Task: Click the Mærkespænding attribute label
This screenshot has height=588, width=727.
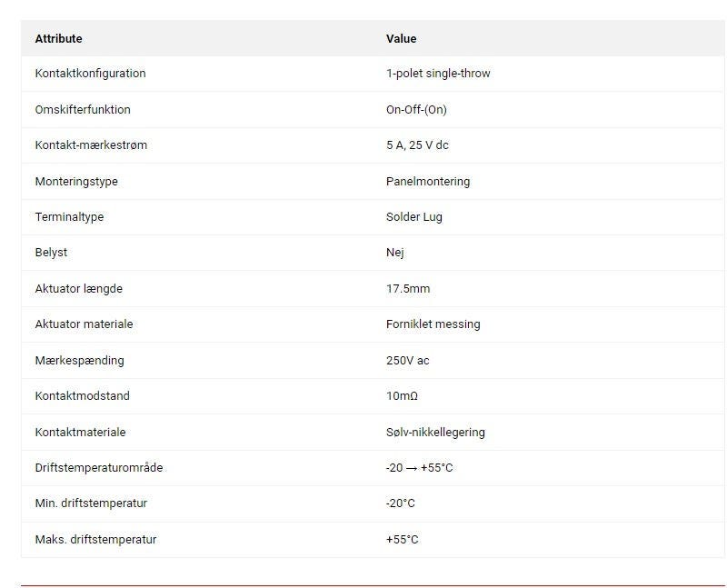Action: [x=79, y=361]
